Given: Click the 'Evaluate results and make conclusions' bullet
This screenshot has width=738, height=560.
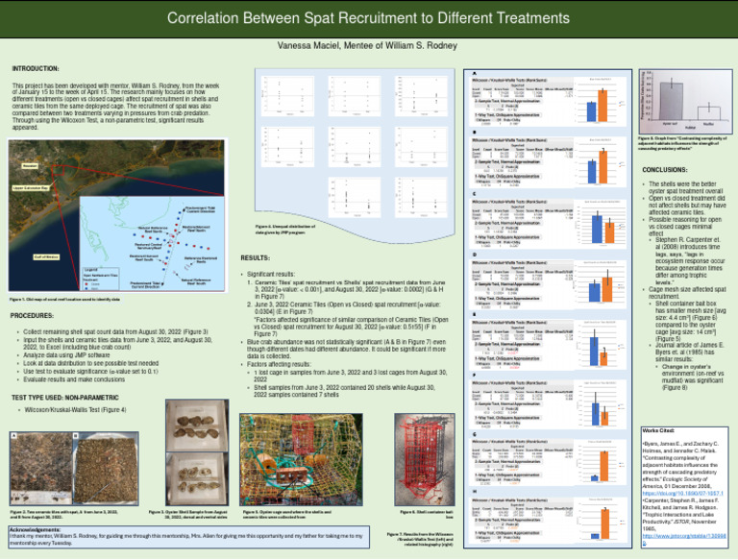Looking at the screenshot, I should pos(74,379).
